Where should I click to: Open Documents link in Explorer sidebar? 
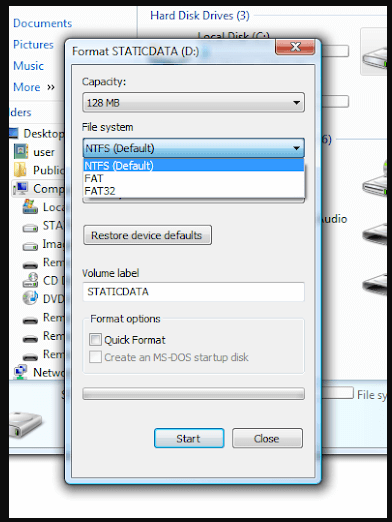coord(42,23)
